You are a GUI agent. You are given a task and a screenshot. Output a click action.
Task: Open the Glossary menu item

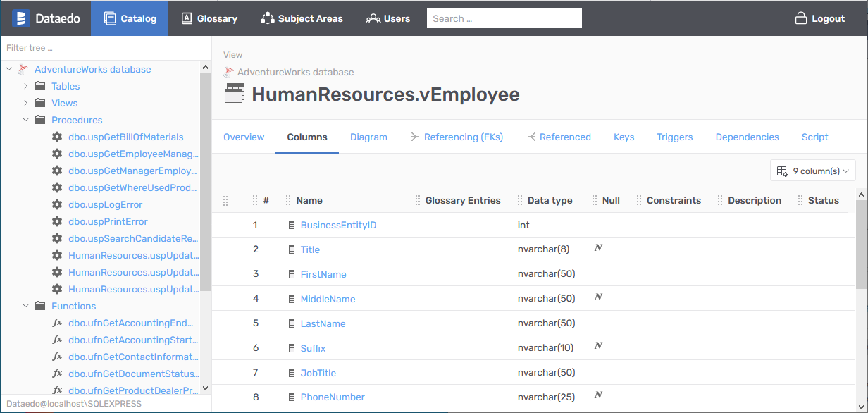pyautogui.click(x=209, y=18)
